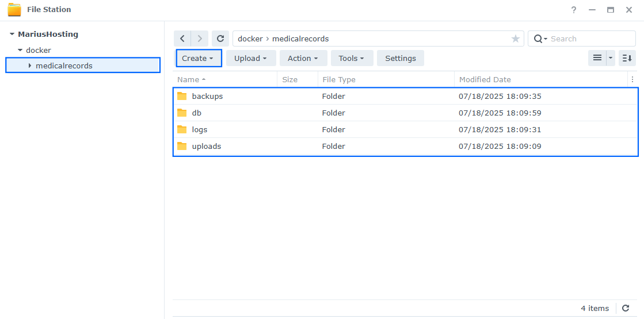Image resolution: width=644 pixels, height=319 pixels.
Task: Go forward in folder history
Action: [200, 39]
